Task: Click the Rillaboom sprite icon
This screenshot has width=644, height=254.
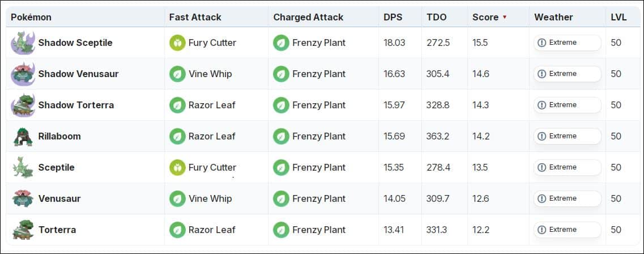Action: point(23,137)
